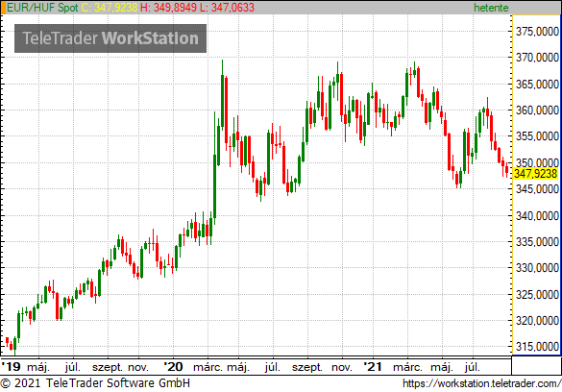The image size is (562, 392).
Task: Click the '20 year marker on time axis
Action: pyautogui.click(x=174, y=367)
